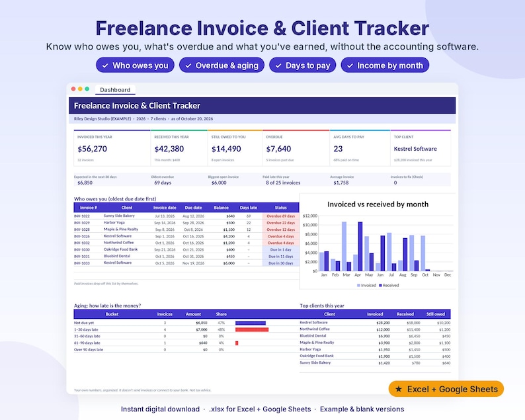Click the 'Overdue & aging' pill

click(222, 65)
